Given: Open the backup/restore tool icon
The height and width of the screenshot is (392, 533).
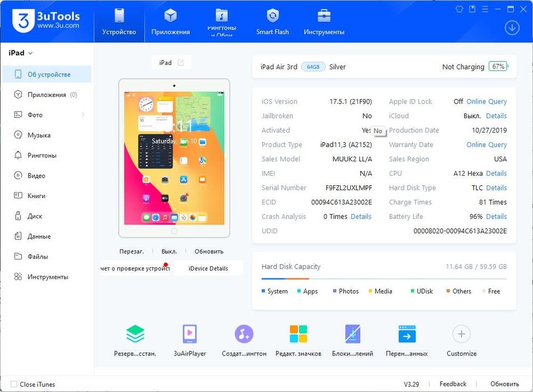Looking at the screenshot, I should tap(135, 334).
